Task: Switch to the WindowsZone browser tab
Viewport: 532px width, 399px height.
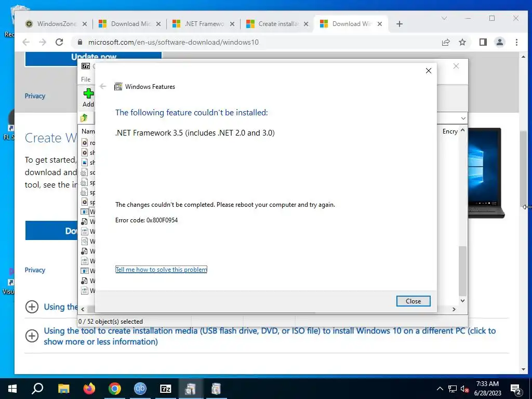Action: point(56,24)
